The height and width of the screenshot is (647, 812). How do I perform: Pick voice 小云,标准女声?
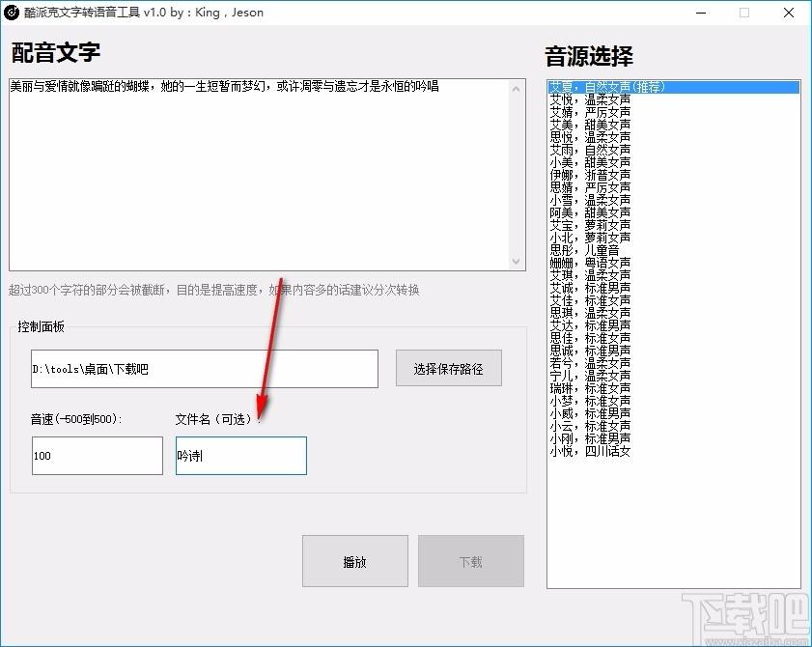coord(673,426)
